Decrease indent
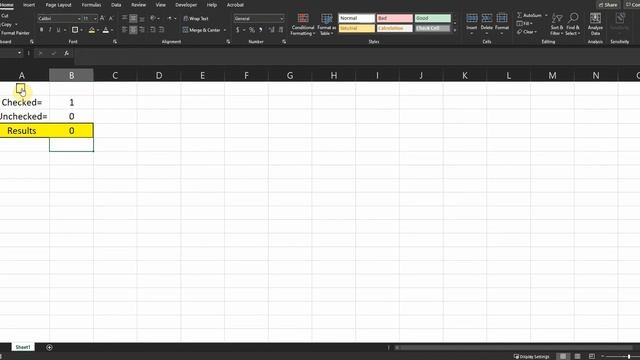Image resolution: width=640 pixels, height=360 pixels. pos(153,30)
